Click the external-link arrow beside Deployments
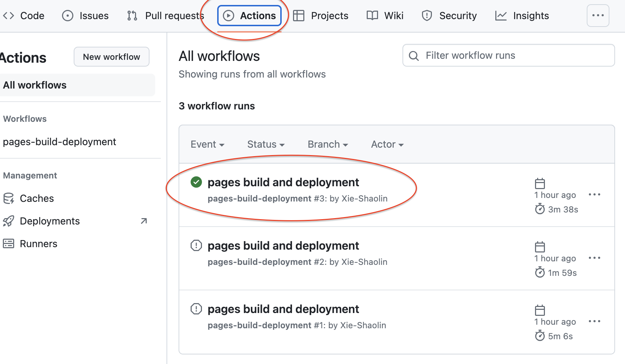The height and width of the screenshot is (364, 625). click(144, 221)
